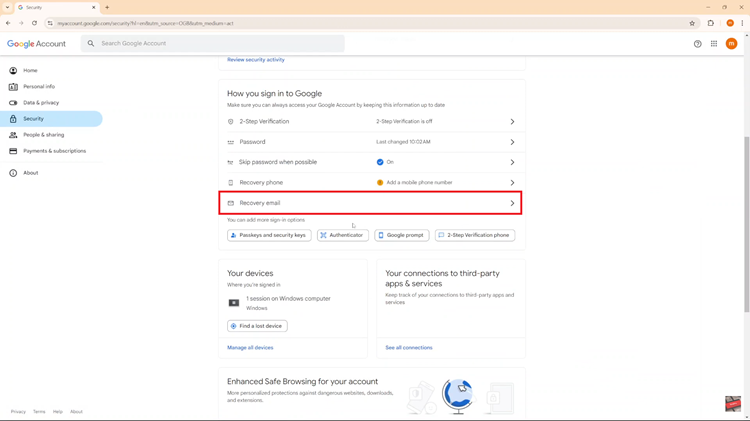Click the Terms footer link
750x421 pixels.
[x=39, y=411]
